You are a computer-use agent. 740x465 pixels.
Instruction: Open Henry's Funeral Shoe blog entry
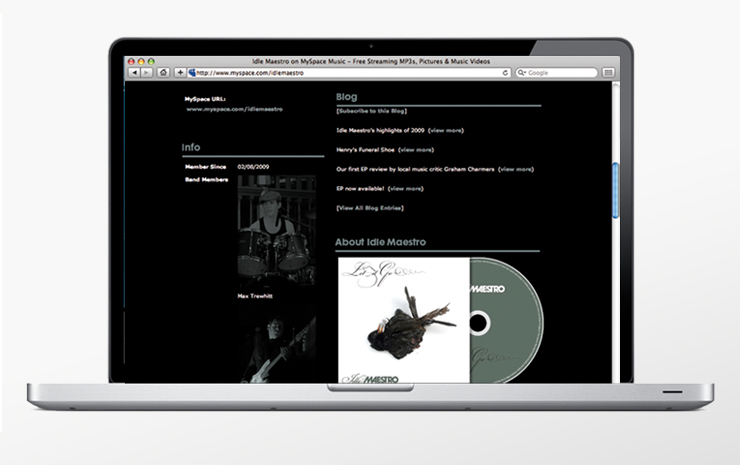pos(365,150)
